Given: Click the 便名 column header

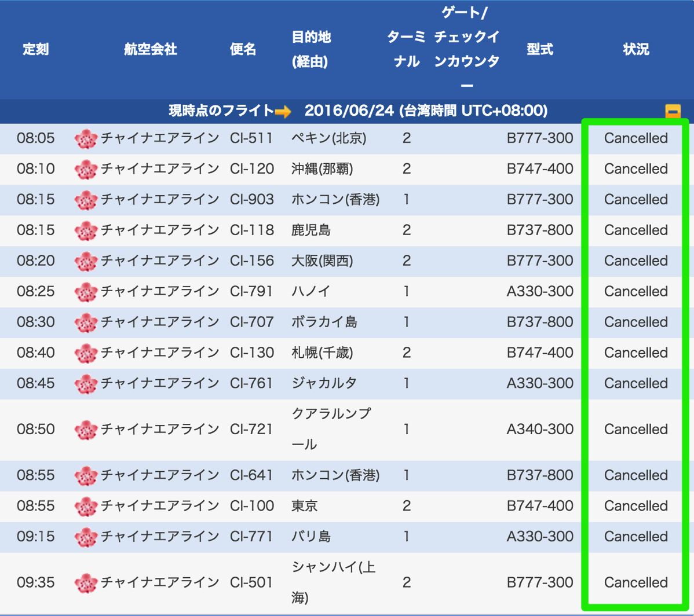Looking at the screenshot, I should click(x=243, y=50).
